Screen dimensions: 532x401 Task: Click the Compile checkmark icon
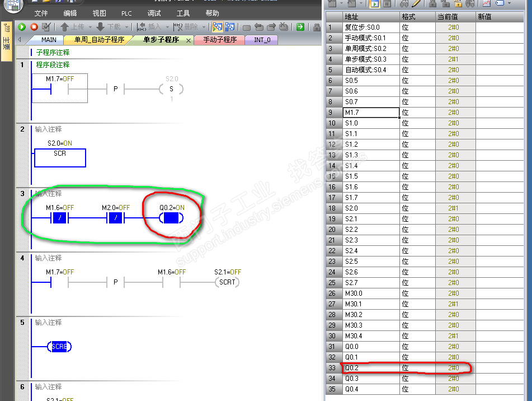tap(46, 27)
